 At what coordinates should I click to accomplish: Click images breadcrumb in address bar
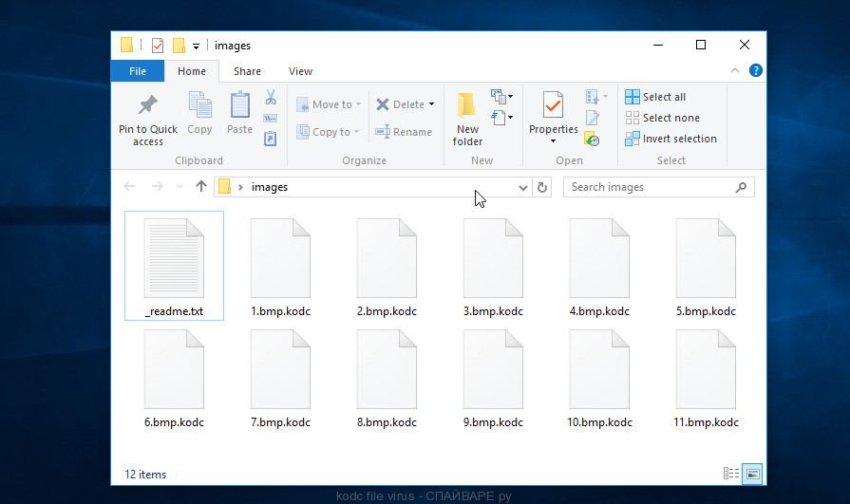[270, 187]
